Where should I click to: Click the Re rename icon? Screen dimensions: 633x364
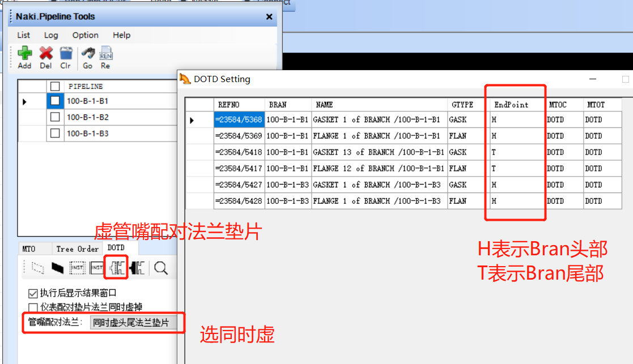click(105, 53)
